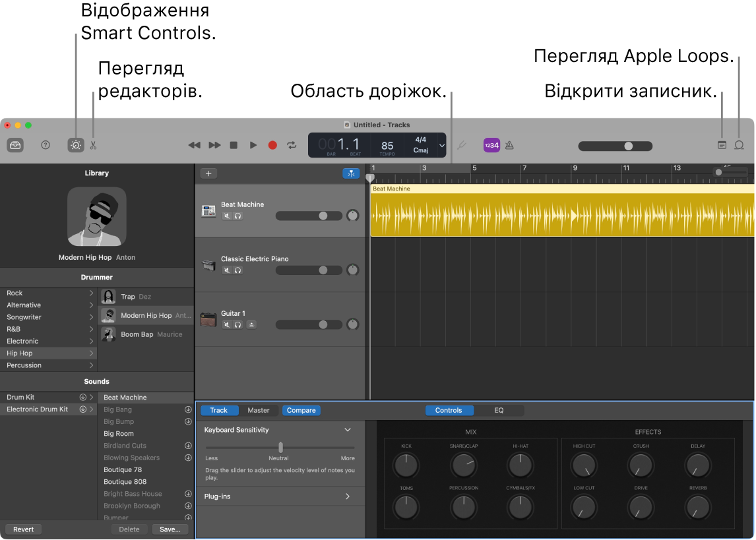
Task: Click bar 5 on the timeline ruler
Action: click(x=474, y=168)
